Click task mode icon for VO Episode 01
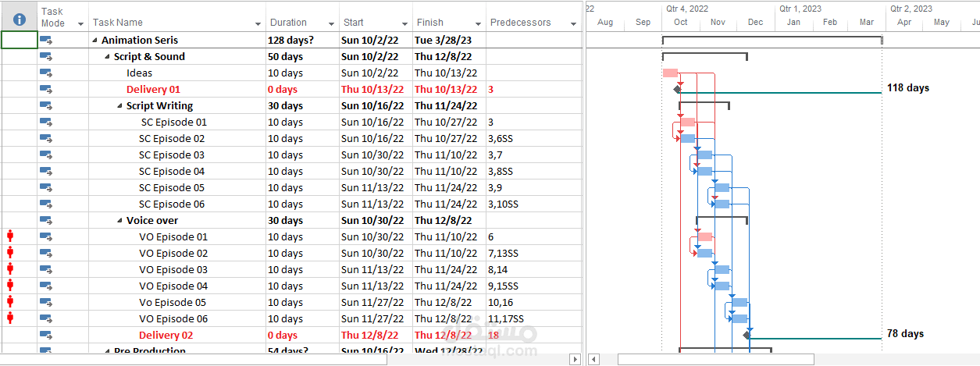The width and height of the screenshot is (980, 366). 46,236
